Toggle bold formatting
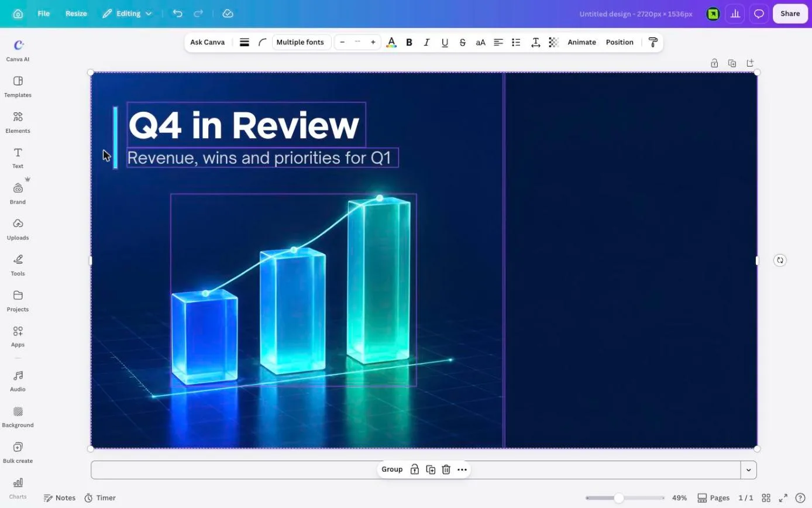 click(x=410, y=42)
